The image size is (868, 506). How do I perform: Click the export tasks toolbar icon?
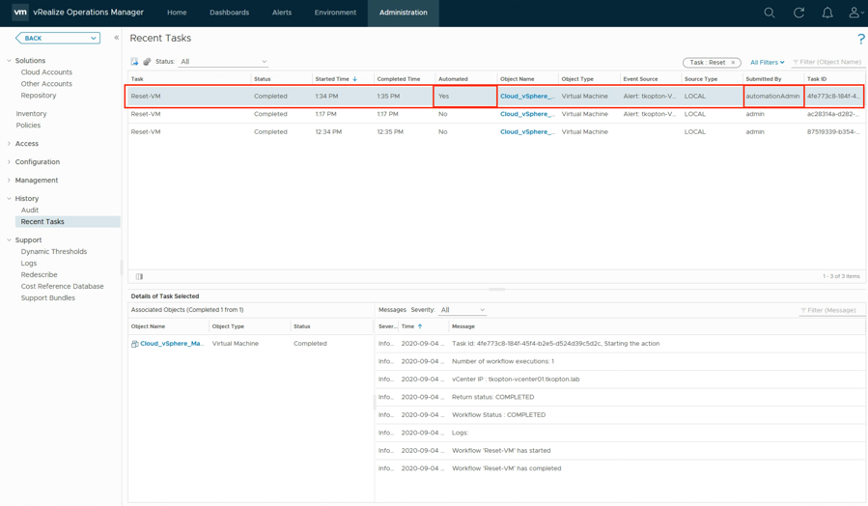click(135, 61)
